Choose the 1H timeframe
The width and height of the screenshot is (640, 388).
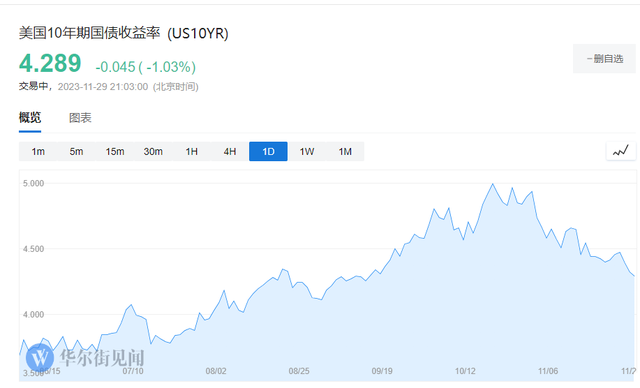191,151
